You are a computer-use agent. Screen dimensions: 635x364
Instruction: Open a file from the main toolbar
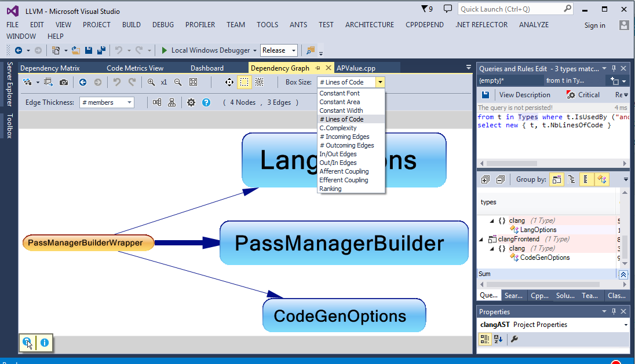tap(76, 50)
